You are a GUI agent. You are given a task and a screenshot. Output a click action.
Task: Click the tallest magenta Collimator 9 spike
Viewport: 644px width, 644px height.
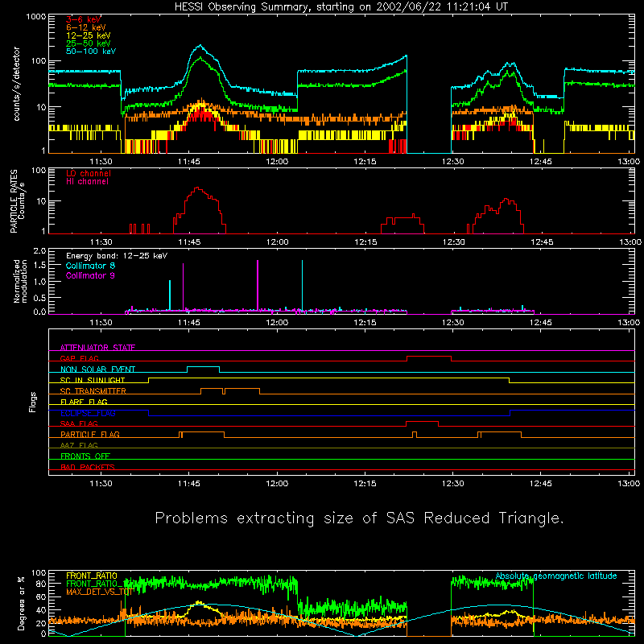pos(258,285)
